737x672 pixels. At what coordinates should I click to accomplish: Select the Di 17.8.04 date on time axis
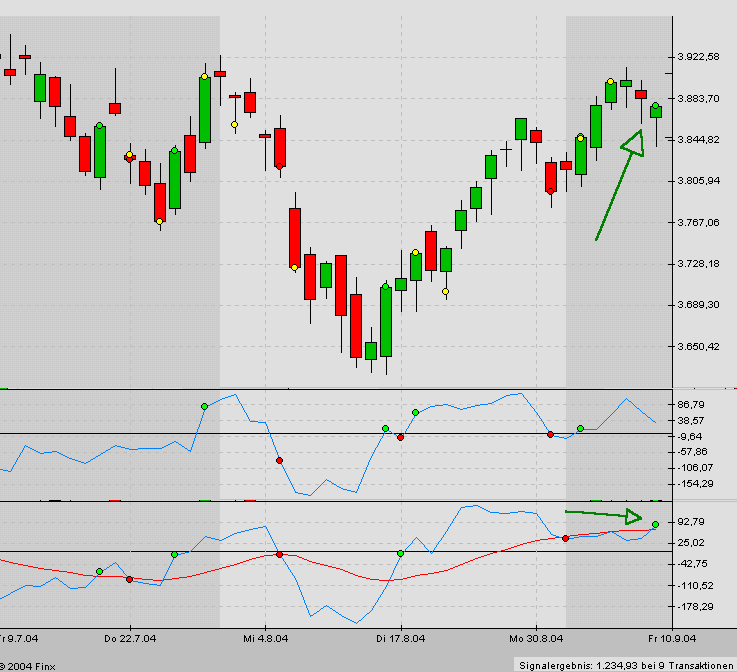[395, 636]
